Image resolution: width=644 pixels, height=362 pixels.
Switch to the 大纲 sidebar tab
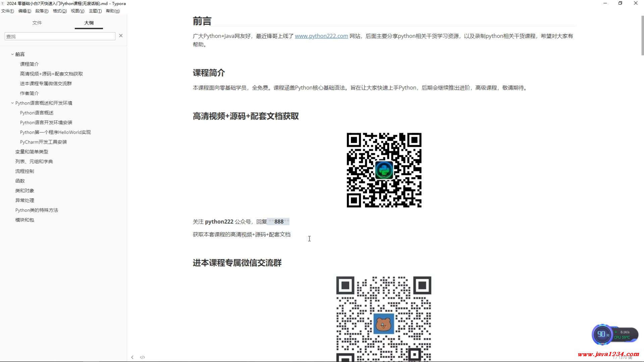point(89,23)
